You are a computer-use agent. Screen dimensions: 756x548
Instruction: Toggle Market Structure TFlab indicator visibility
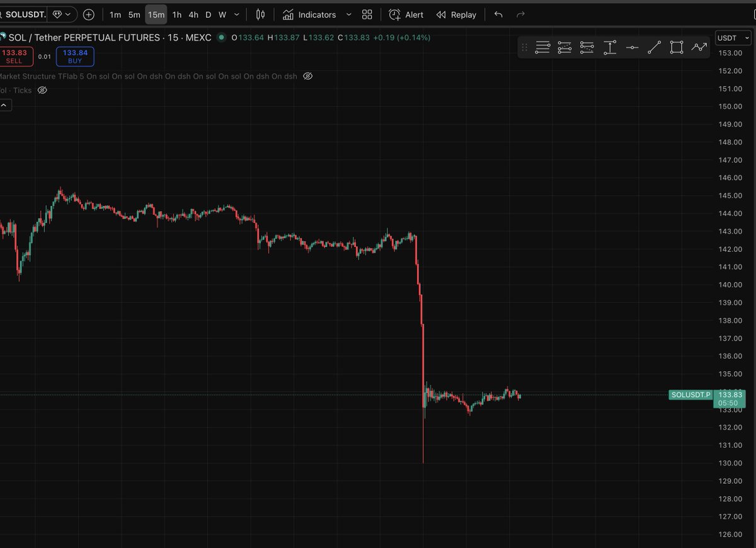308,76
